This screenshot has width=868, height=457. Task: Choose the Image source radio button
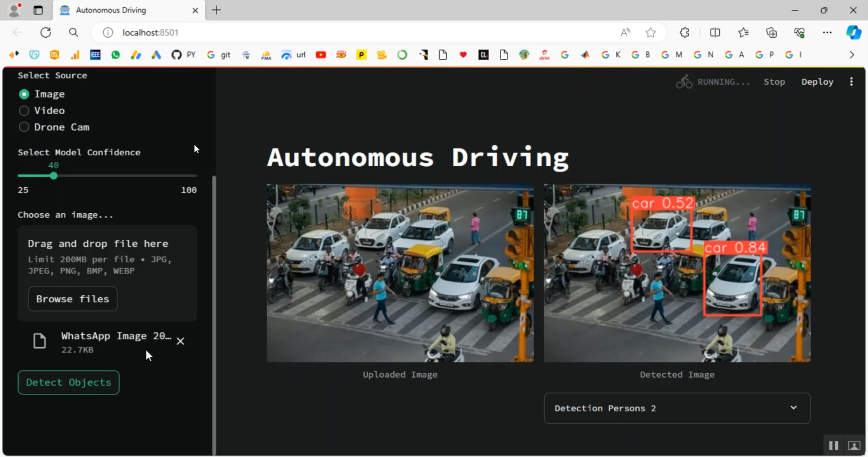[24, 94]
